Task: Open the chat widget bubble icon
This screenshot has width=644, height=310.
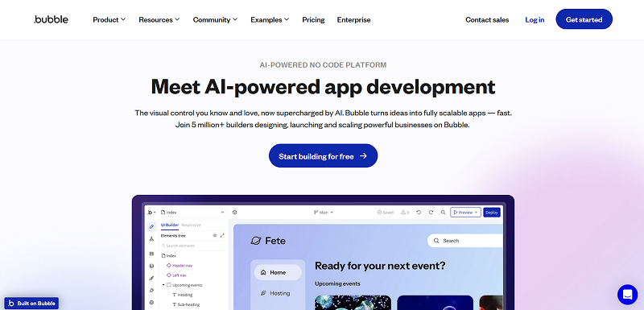Action: (x=627, y=295)
